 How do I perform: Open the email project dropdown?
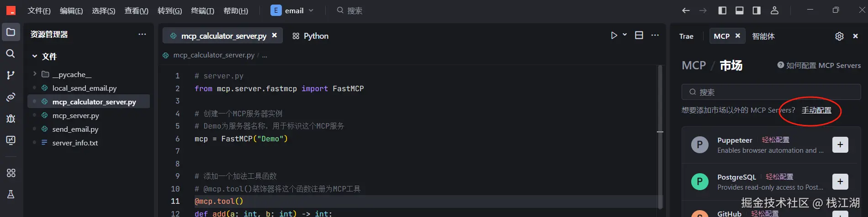click(292, 10)
